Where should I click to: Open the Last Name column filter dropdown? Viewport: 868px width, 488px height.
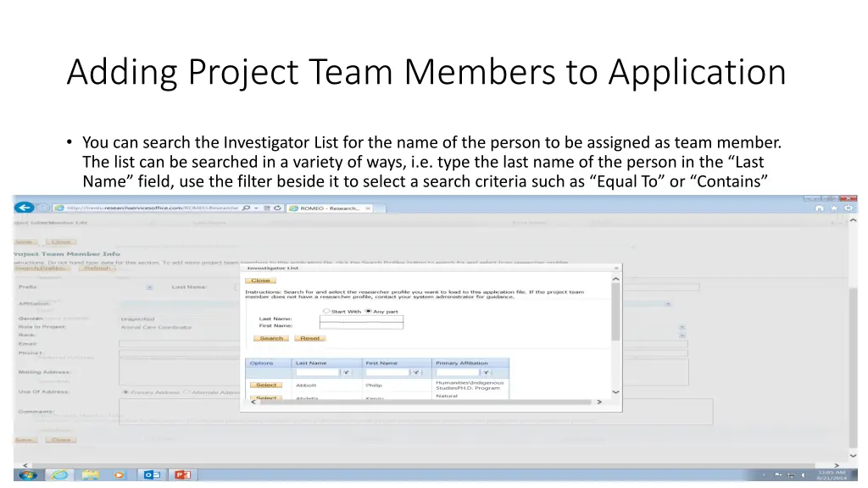click(346, 373)
